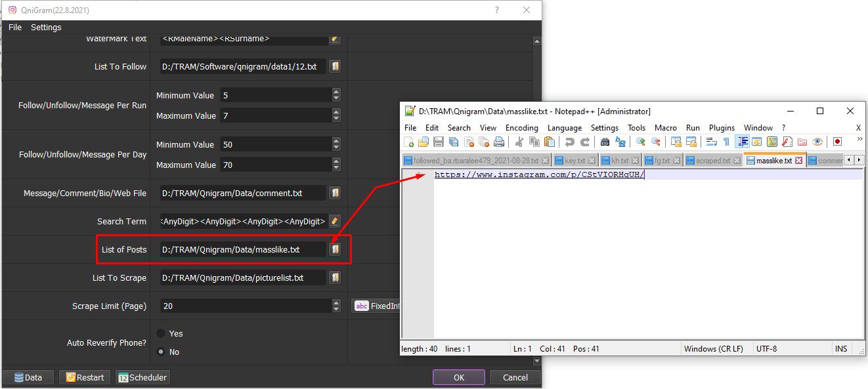Viewport: 868px width, 389px height.
Task: Click the New file icon in Notepad++
Action: 408,142
